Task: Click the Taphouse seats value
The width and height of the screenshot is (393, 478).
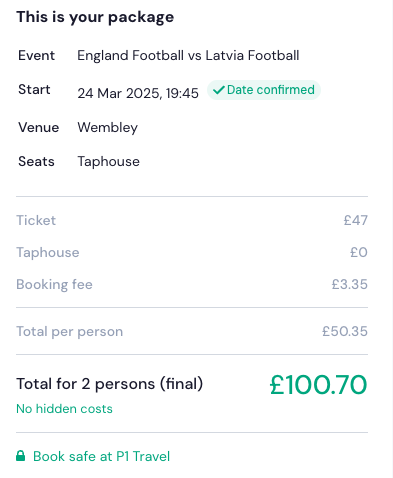Action: click(109, 162)
